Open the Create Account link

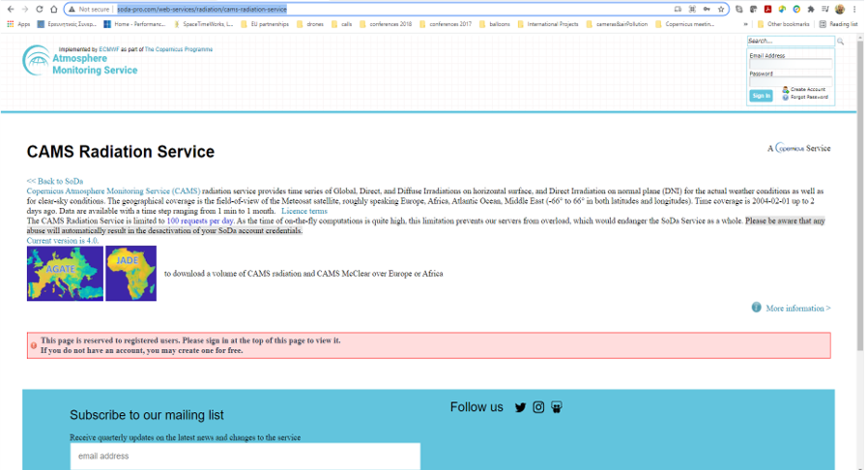[806, 89]
